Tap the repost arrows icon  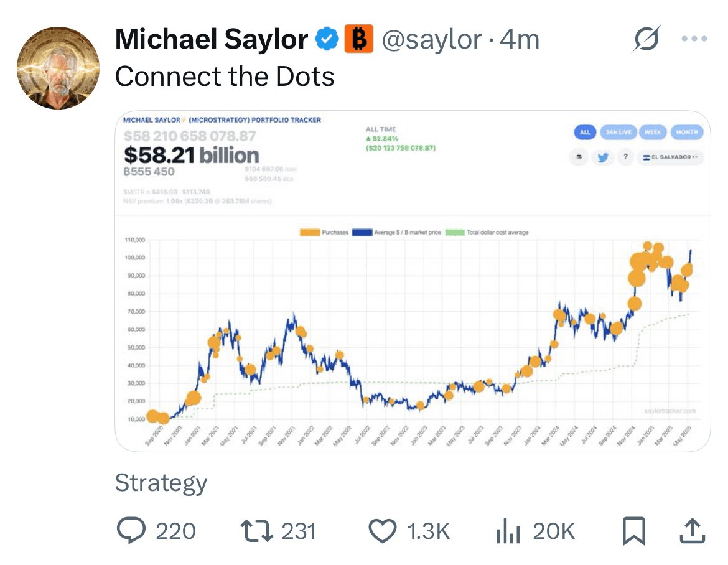pyautogui.click(x=256, y=531)
